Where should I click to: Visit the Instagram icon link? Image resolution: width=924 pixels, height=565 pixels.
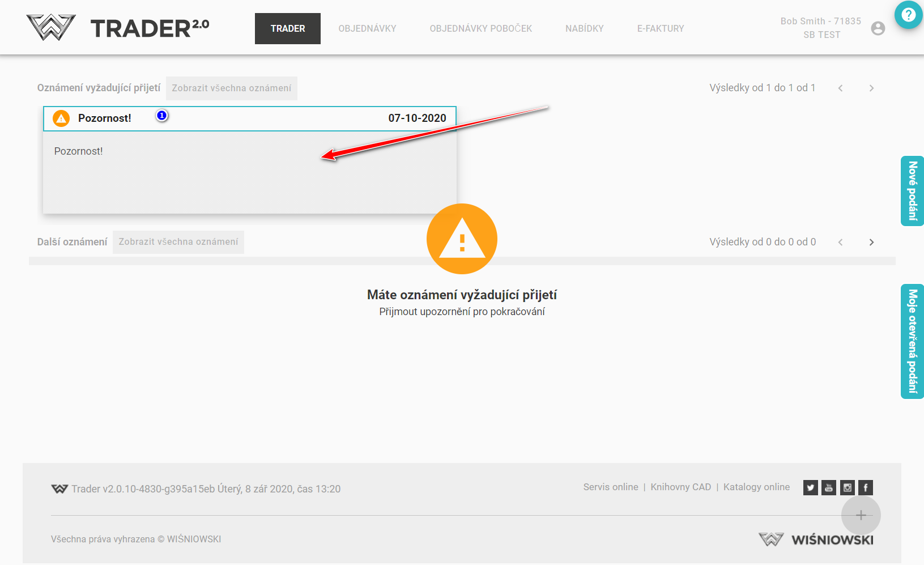click(847, 487)
